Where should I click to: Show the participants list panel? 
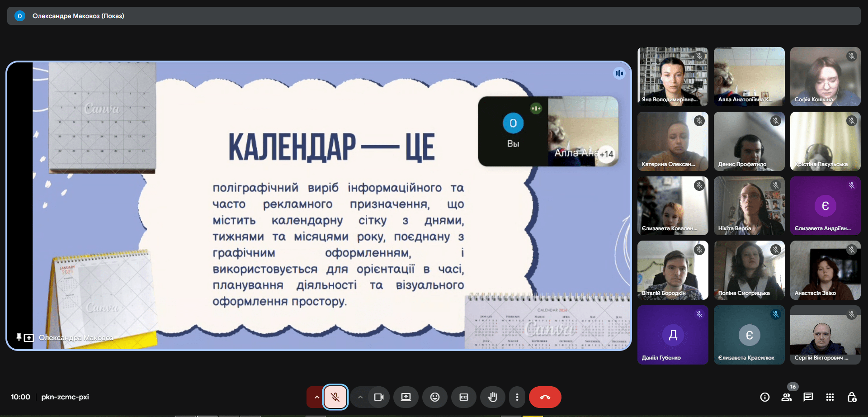click(786, 397)
